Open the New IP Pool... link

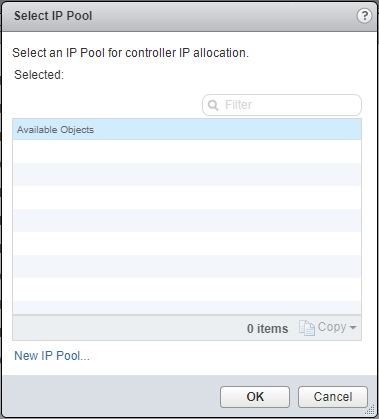click(52, 356)
